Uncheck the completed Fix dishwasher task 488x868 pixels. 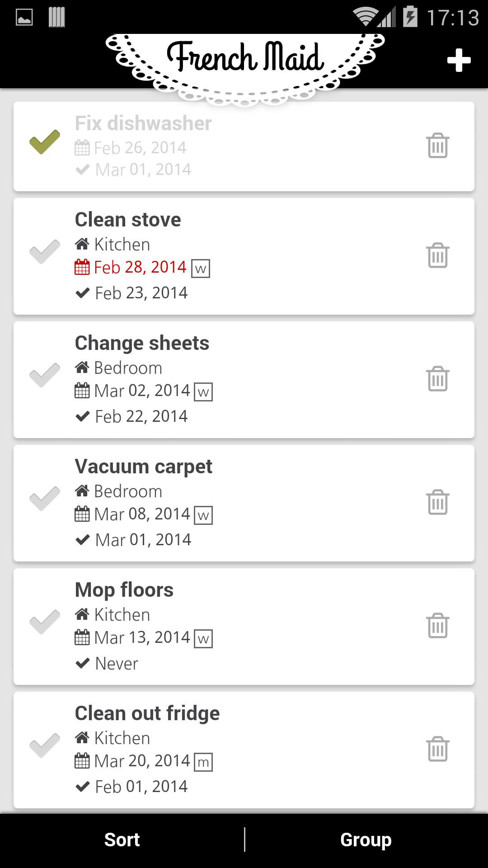point(45,142)
